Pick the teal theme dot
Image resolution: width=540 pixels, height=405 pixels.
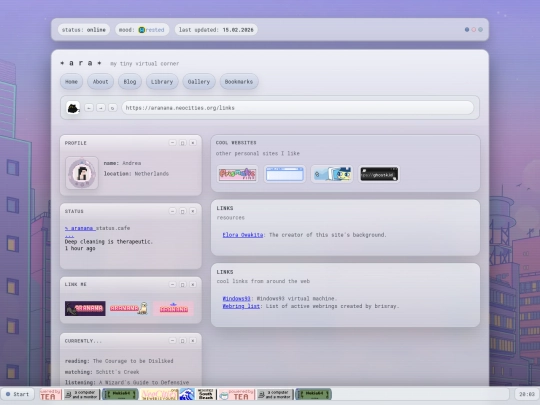click(480, 30)
